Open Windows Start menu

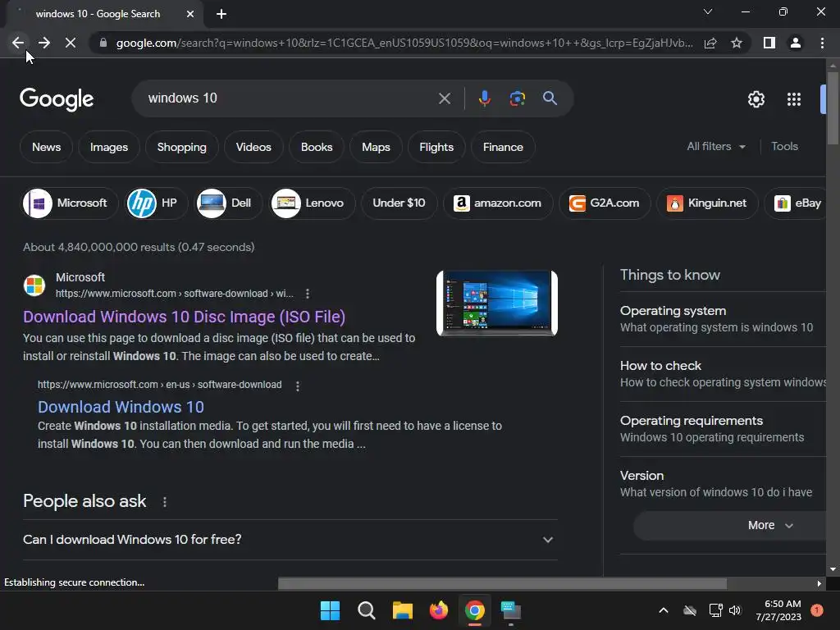(x=330, y=610)
